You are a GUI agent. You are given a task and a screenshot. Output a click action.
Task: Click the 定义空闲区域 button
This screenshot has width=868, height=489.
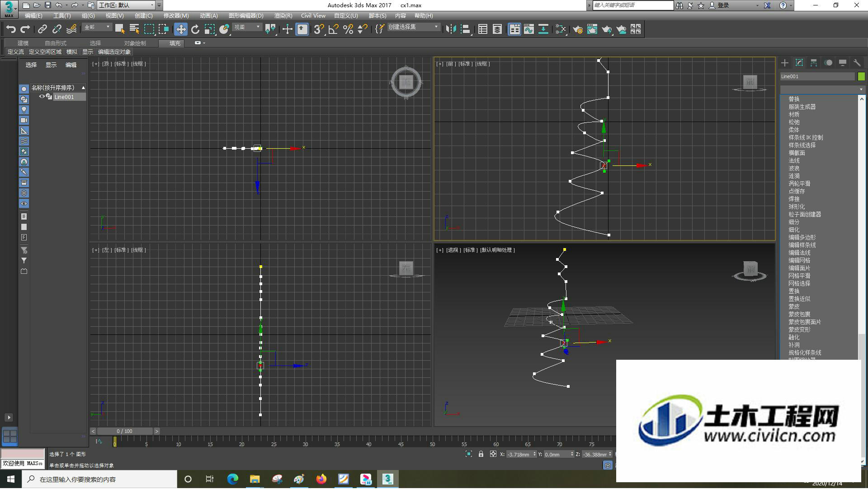(45, 52)
